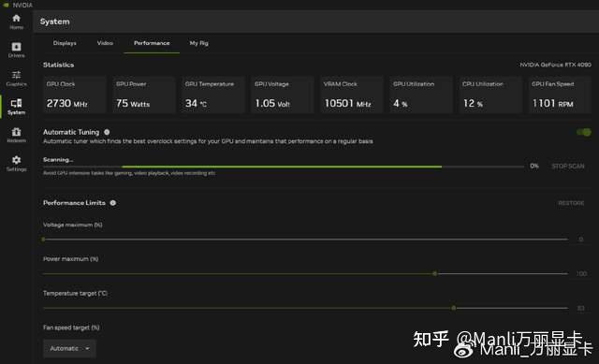Click the System page title
This screenshot has width=599, height=364.
(54, 22)
